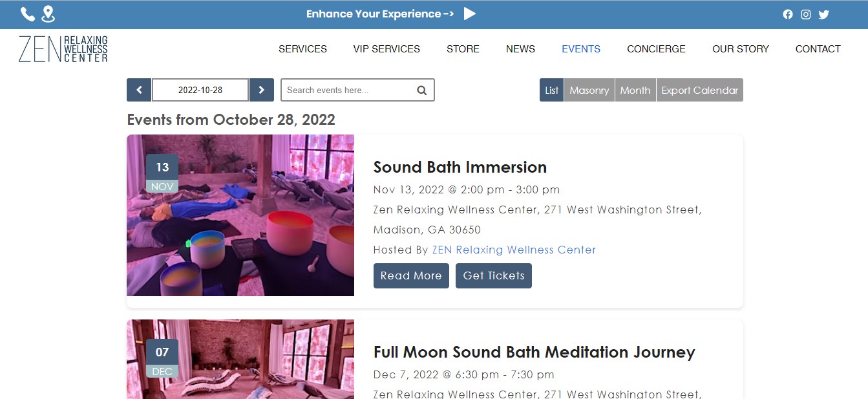Click the search magnifier icon

pyautogui.click(x=422, y=91)
